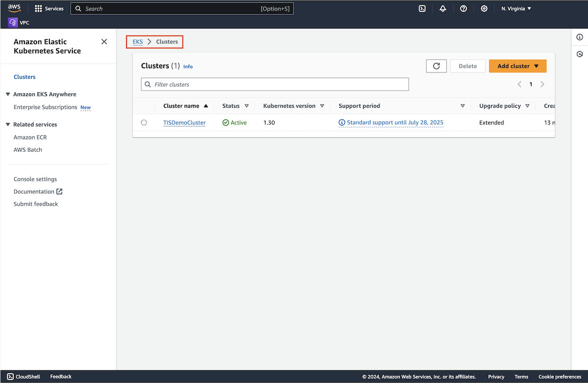588x383 pixels.
Task: Open Privacy link in the footer
Action: coord(496,377)
